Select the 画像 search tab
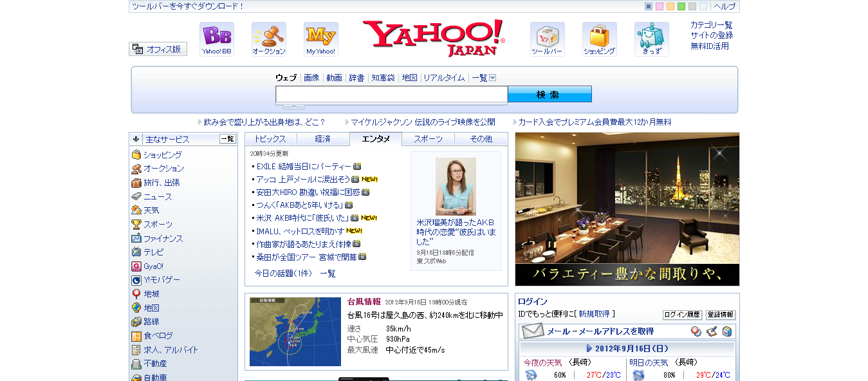This screenshot has width=868, height=381. click(x=311, y=78)
